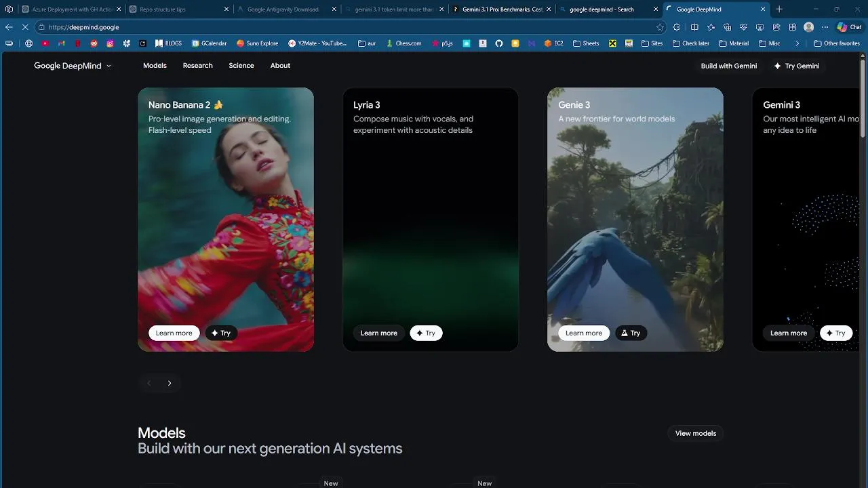Image resolution: width=868 pixels, height=488 pixels.
Task: Open browser Extensions puzzle icon
Action: pyautogui.click(x=677, y=27)
